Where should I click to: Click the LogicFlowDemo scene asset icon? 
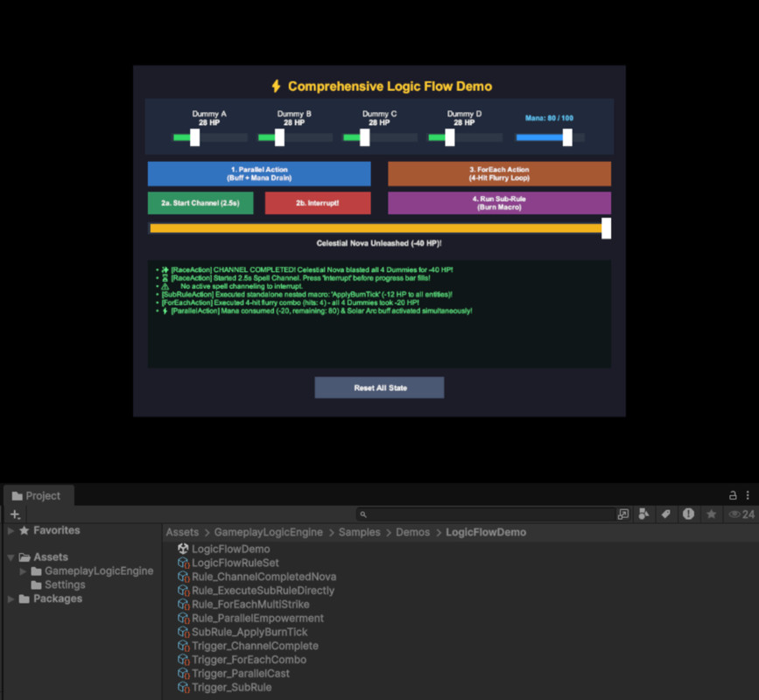pos(183,549)
